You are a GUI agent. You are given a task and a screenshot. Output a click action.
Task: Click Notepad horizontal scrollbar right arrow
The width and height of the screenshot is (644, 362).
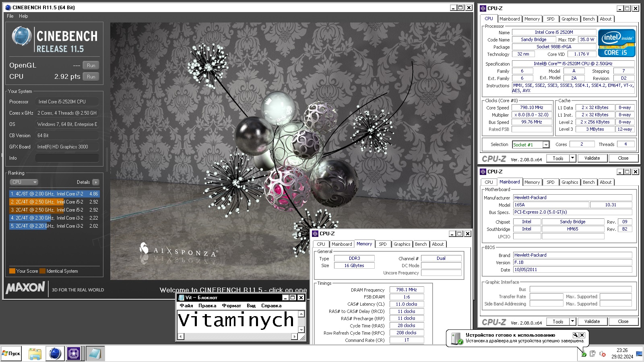[295, 336]
